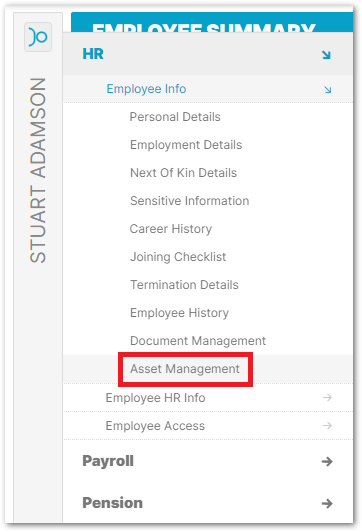Click the Stuart Adamson vertical name bar
Viewport: 362px width, 532px height.
(x=38, y=170)
